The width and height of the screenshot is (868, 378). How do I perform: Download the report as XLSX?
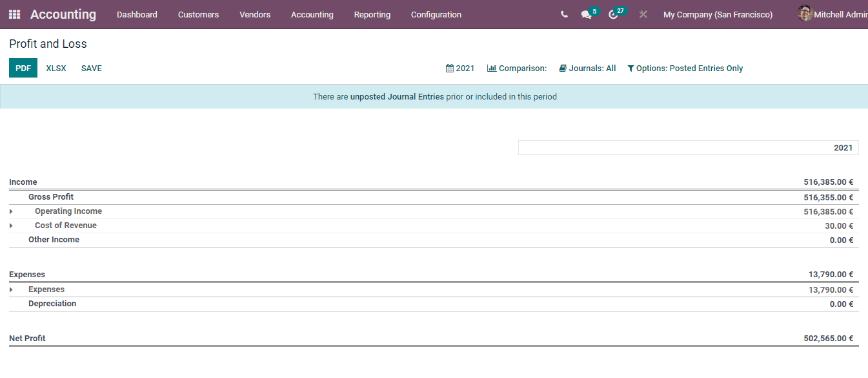56,67
